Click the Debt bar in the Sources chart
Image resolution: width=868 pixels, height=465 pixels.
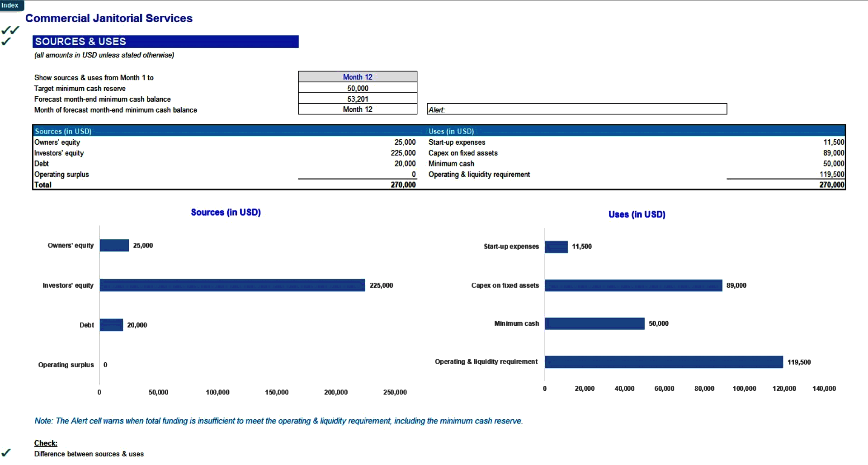(x=111, y=325)
